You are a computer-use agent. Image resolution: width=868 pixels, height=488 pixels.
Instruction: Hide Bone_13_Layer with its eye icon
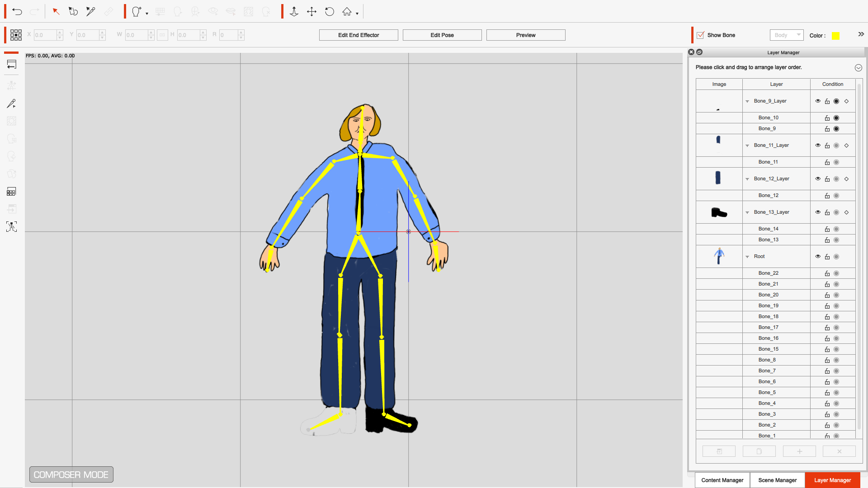(x=818, y=212)
